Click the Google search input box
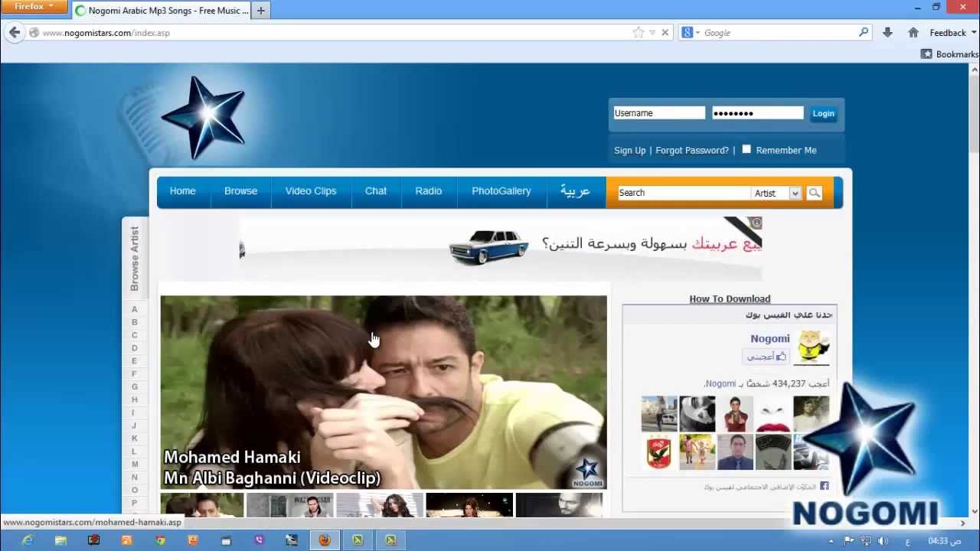Viewport: 980px width, 551px height. coord(779,32)
